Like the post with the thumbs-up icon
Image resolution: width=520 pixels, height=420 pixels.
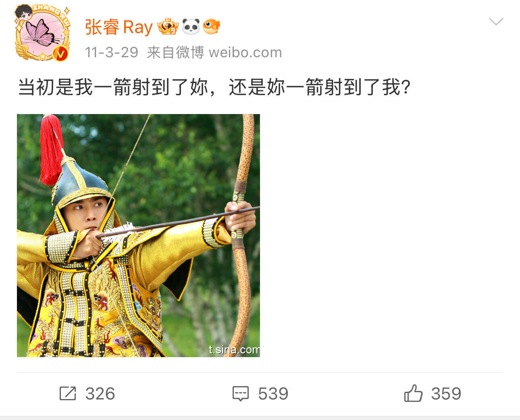click(413, 393)
